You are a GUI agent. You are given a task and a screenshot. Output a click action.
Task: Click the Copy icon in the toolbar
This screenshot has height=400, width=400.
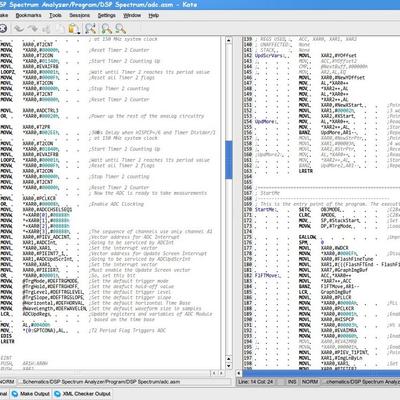tap(60, 29)
